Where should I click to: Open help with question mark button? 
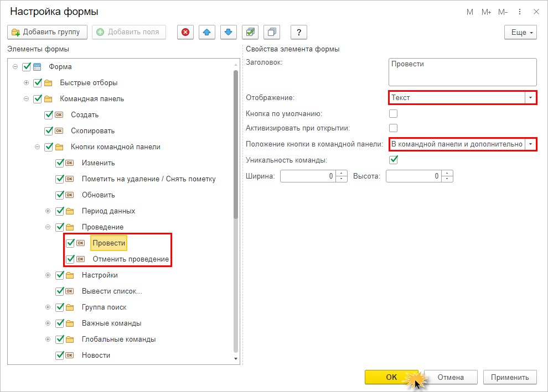pos(299,32)
